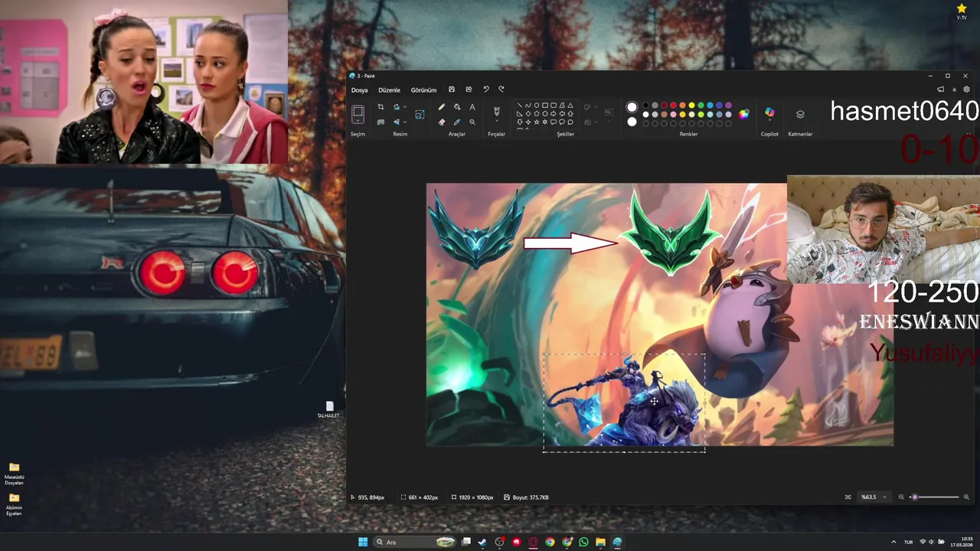The width and height of the screenshot is (980, 551).
Task: Select the Magnifier tool in Araçlar
Action: (472, 122)
